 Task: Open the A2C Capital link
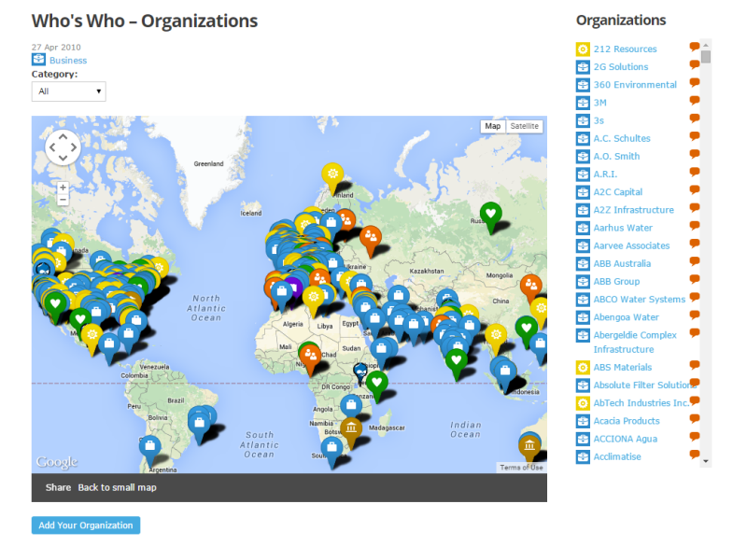point(618,192)
